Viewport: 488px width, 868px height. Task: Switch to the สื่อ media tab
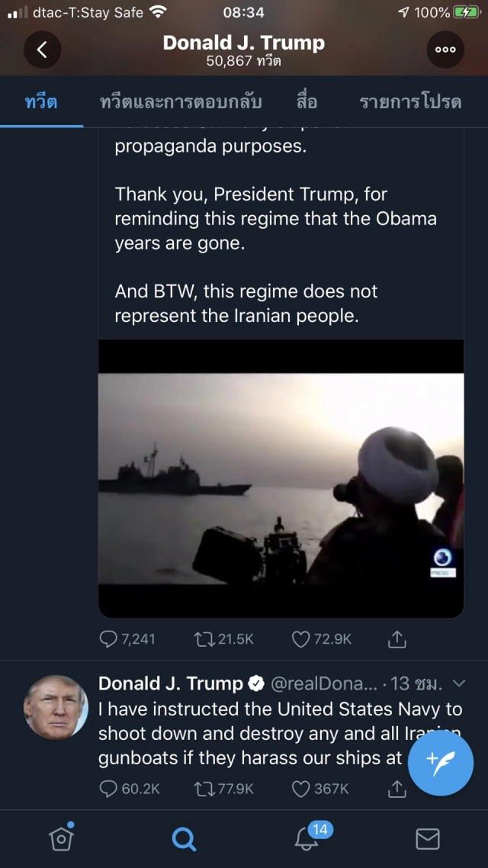click(x=307, y=102)
